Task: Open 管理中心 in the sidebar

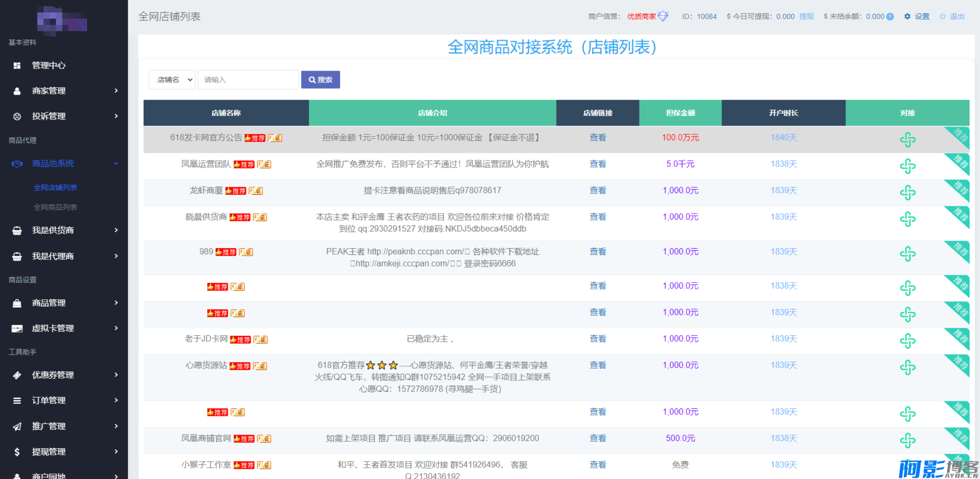Action: [x=49, y=66]
